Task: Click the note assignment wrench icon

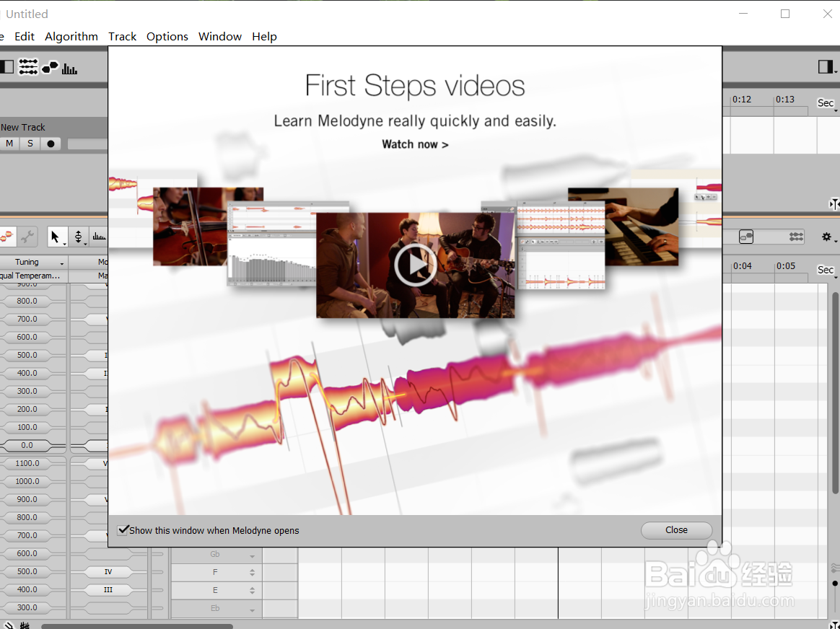Action: tap(28, 236)
